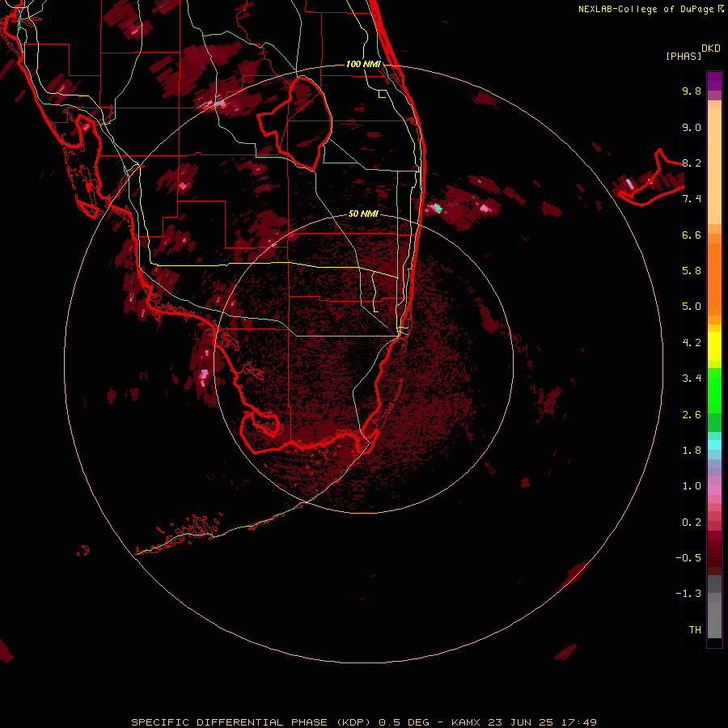Click the green-cyan KDP cell off east coast
728x728 pixels.
pyautogui.click(x=438, y=208)
